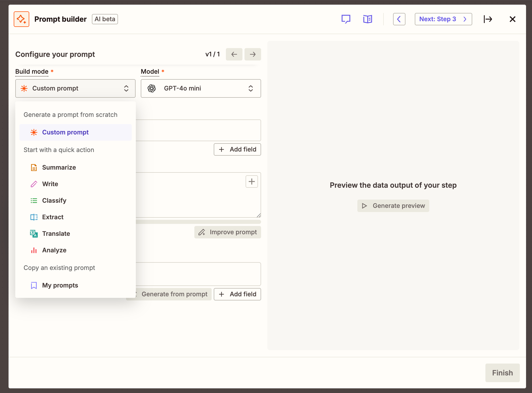Open the documentation book icon
This screenshot has height=393, width=532.
pyautogui.click(x=368, y=19)
